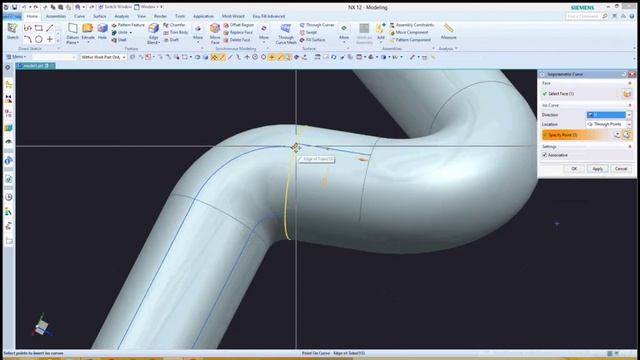Select the Line sketch tool
The image size is (640, 360).
click(x=50, y=28)
